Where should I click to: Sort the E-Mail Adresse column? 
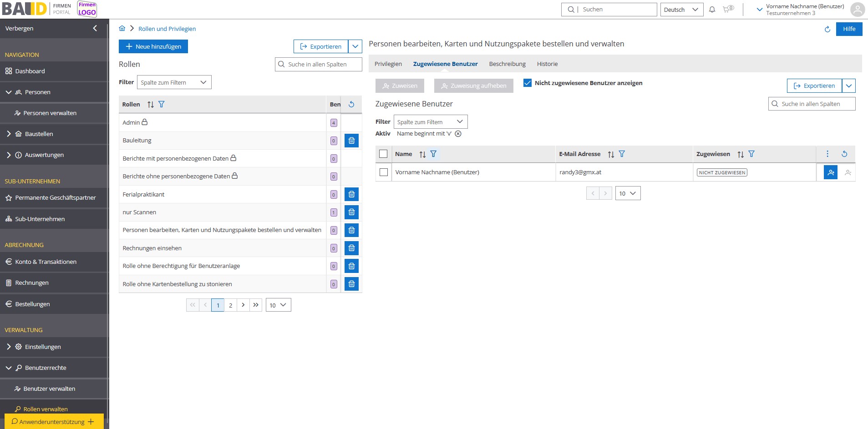coord(611,154)
